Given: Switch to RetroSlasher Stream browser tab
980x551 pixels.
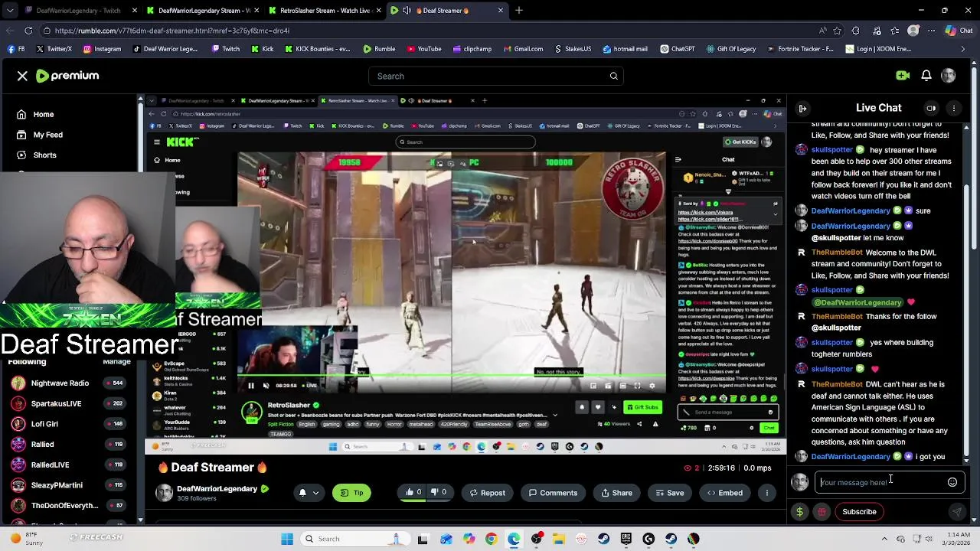Looking at the screenshot, I should (x=325, y=11).
